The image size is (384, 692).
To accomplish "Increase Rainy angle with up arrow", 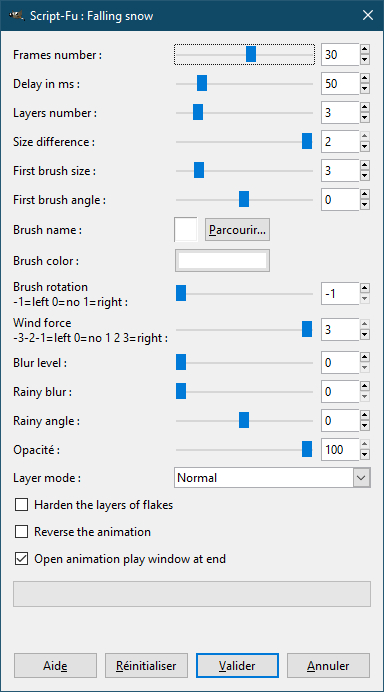I will coord(365,416).
